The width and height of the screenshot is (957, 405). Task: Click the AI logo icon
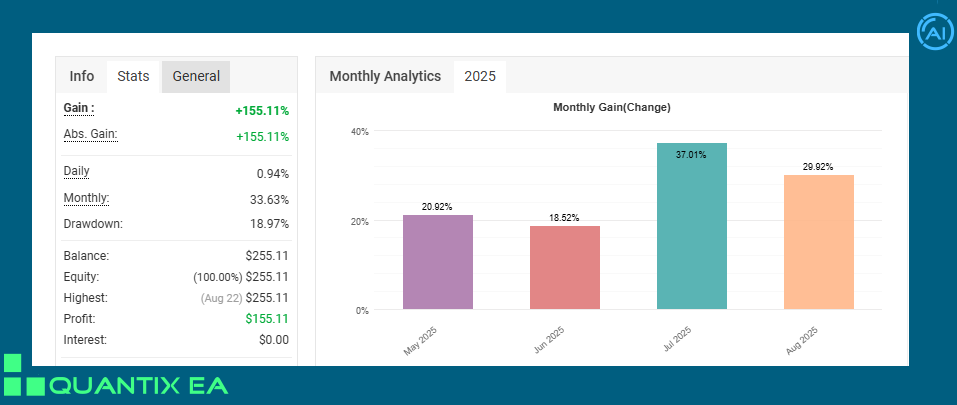(x=935, y=31)
